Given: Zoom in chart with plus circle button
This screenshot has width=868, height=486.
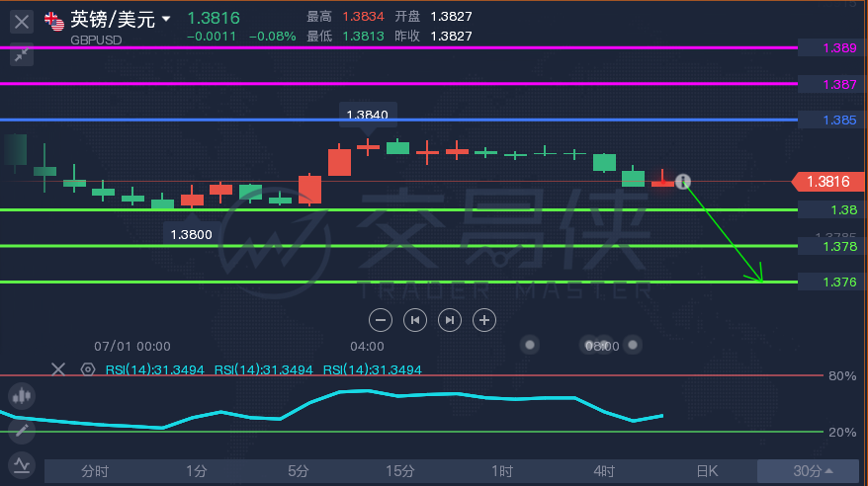Looking at the screenshot, I should pyautogui.click(x=484, y=320).
